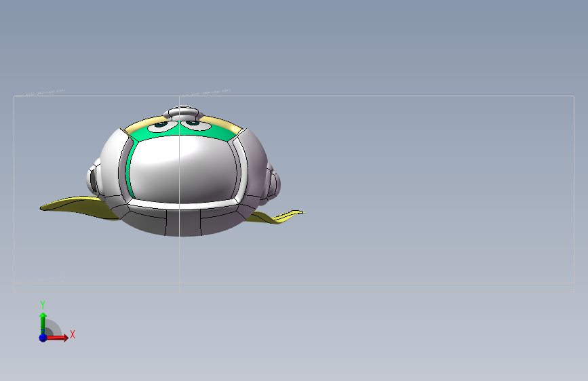Click the green Y axis arrow of the triad

[43, 323]
